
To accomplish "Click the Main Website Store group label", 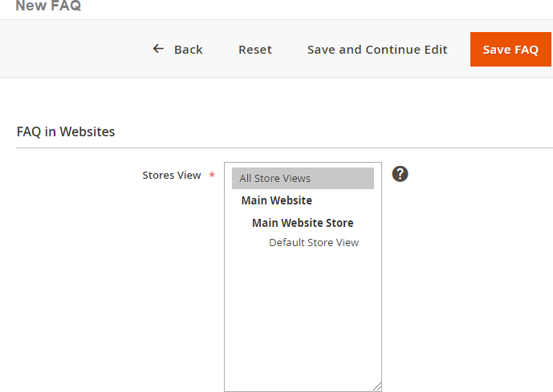I will [303, 223].
